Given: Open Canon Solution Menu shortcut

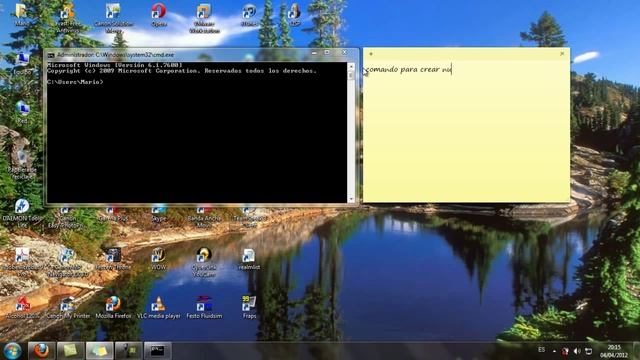Looking at the screenshot, I should pyautogui.click(x=113, y=17).
